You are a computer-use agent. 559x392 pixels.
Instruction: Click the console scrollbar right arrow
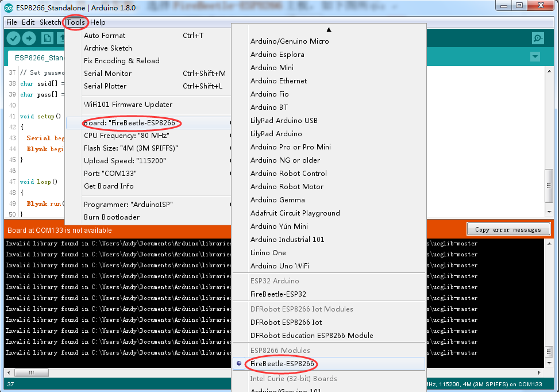point(539,372)
